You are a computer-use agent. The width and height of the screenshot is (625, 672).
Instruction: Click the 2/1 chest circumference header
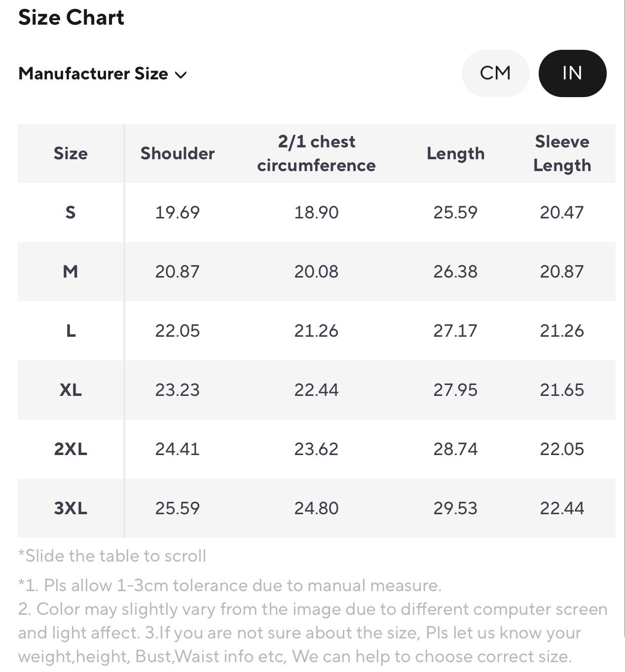pyautogui.click(x=316, y=153)
